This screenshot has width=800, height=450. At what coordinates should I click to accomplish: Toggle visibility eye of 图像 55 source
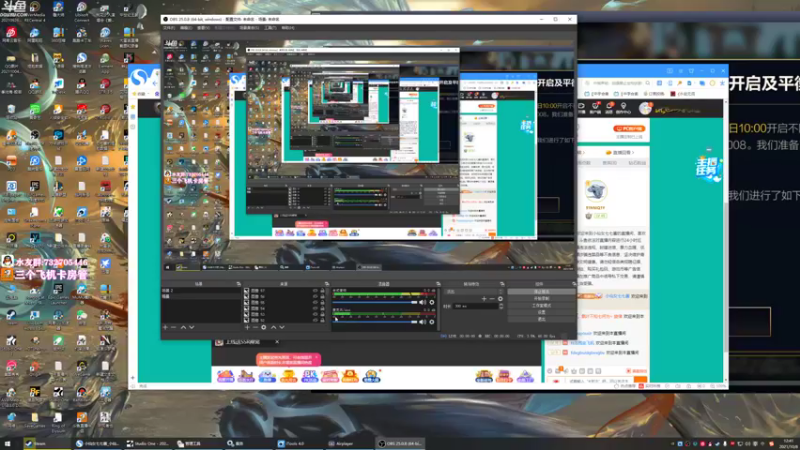pyautogui.click(x=315, y=303)
